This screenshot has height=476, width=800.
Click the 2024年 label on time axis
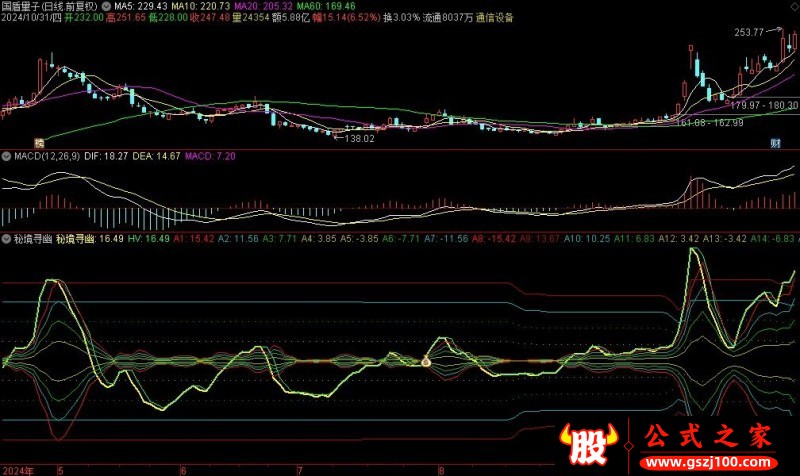[20, 469]
